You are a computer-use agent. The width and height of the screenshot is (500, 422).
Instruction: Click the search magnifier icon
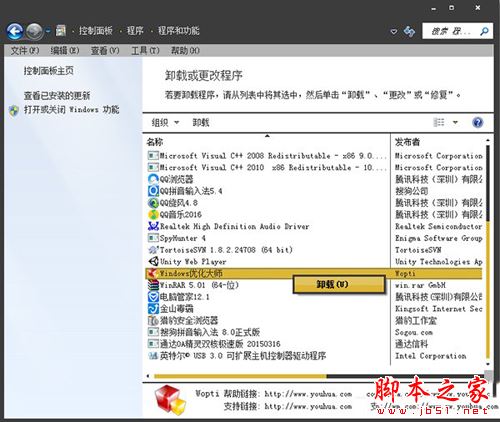(x=484, y=31)
